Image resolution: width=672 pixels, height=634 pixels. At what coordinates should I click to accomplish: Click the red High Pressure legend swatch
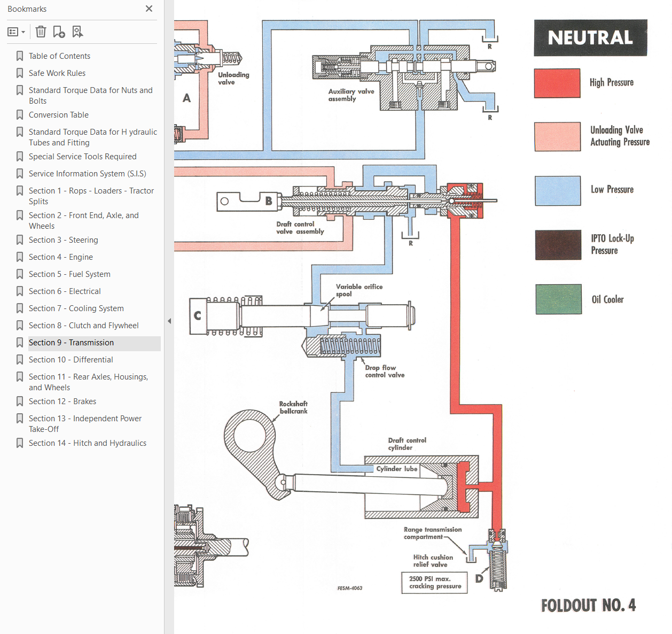pyautogui.click(x=557, y=83)
